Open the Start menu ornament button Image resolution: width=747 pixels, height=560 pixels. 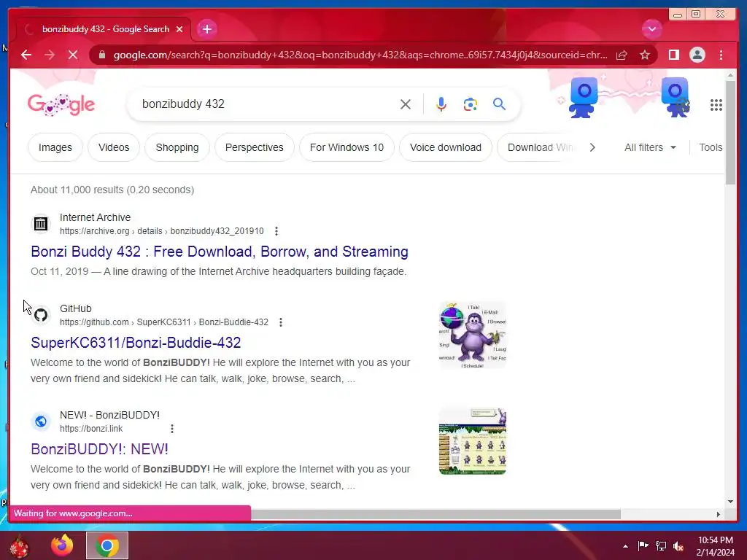click(x=19, y=546)
